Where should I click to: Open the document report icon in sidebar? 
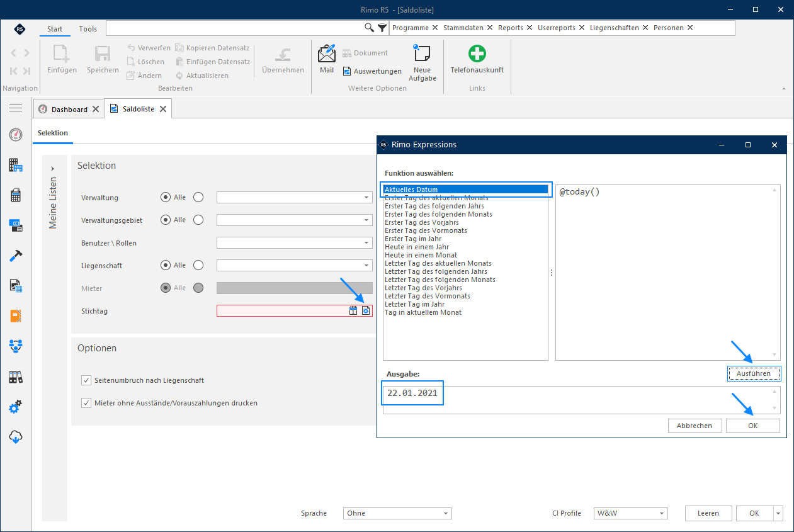tap(16, 286)
